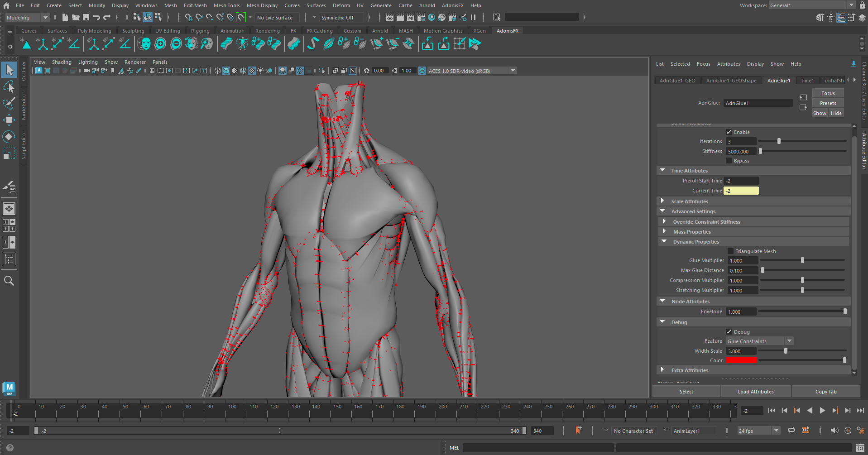868x455 pixels.
Task: Click the Undo arrow icon
Action: [96, 18]
